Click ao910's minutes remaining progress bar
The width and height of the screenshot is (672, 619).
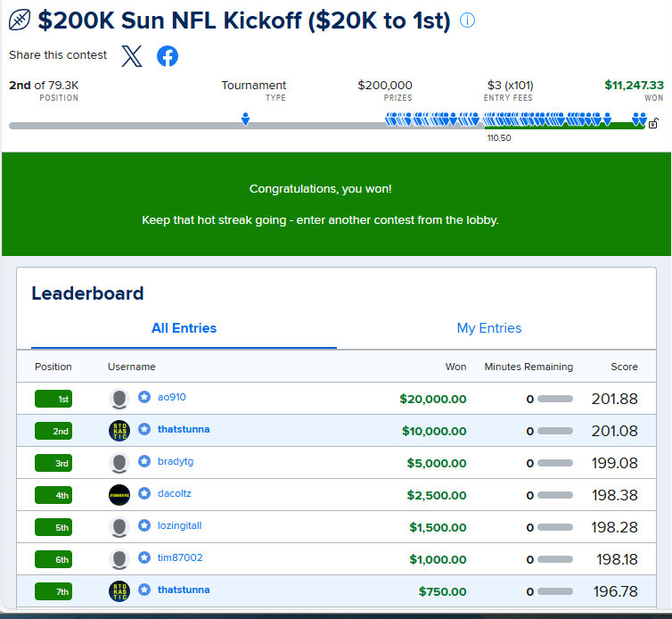(x=555, y=399)
